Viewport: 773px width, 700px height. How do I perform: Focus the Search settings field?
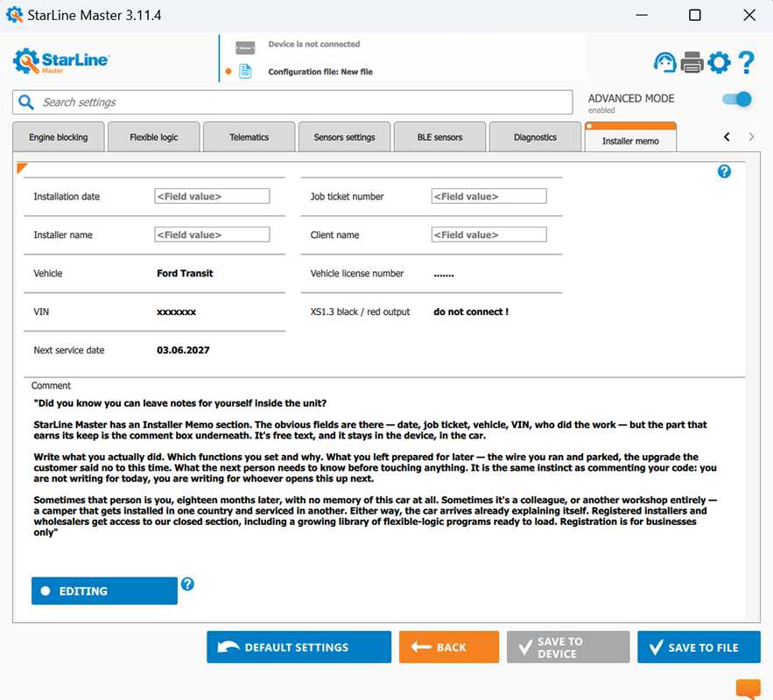(x=293, y=102)
